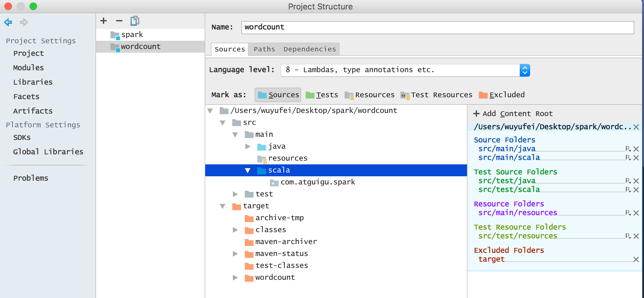Mark selected folder as Tests
This screenshot has height=298, width=644.
322,95
